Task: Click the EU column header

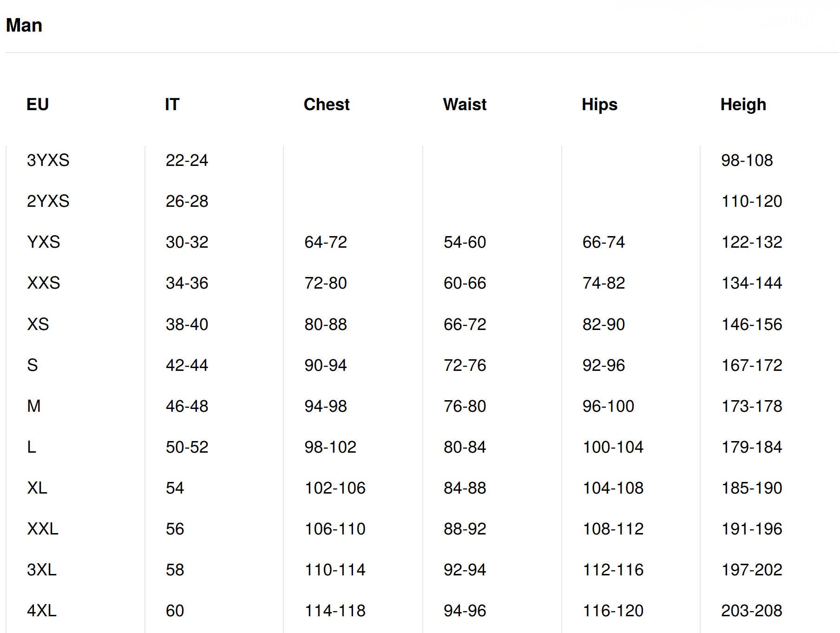Action: pos(38,105)
